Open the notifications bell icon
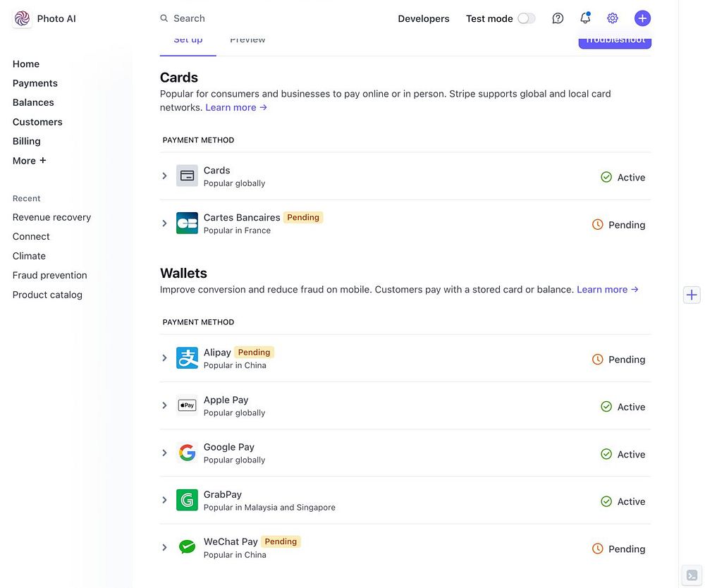The image size is (705, 588). (x=585, y=18)
